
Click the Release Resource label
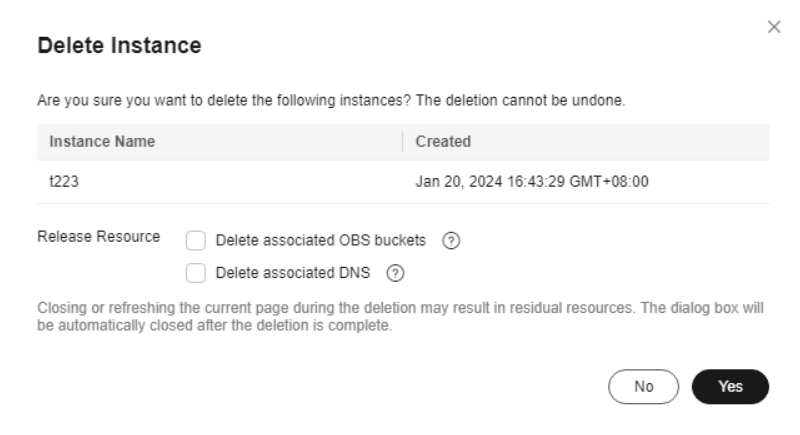[98, 237]
